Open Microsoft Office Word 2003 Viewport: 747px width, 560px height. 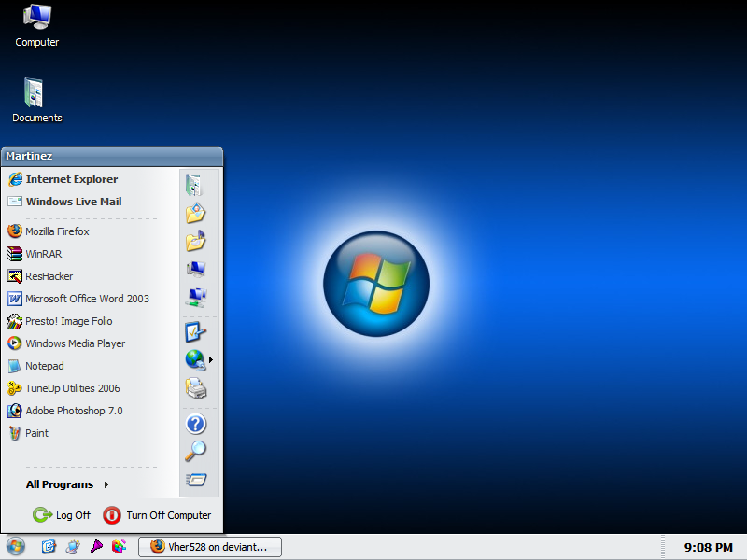click(78, 299)
